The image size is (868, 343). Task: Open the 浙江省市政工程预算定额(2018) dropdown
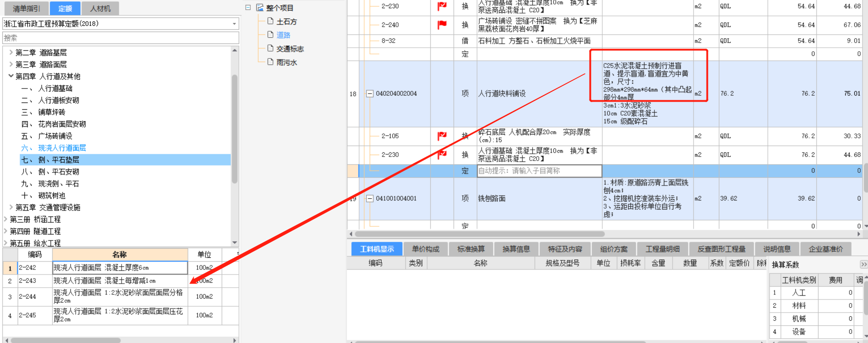pos(234,24)
